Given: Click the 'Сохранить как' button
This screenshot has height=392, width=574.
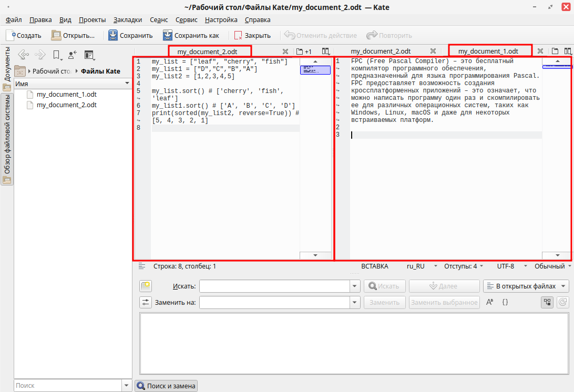Looking at the screenshot, I should click(191, 35).
